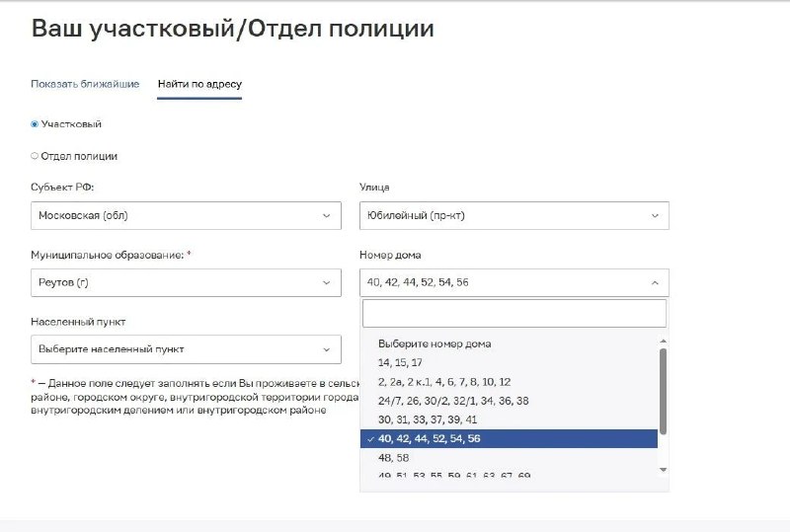This screenshot has width=790, height=532.
Task: Click chevron arrow in 'Субъект РФ' field
Action: pos(327,215)
